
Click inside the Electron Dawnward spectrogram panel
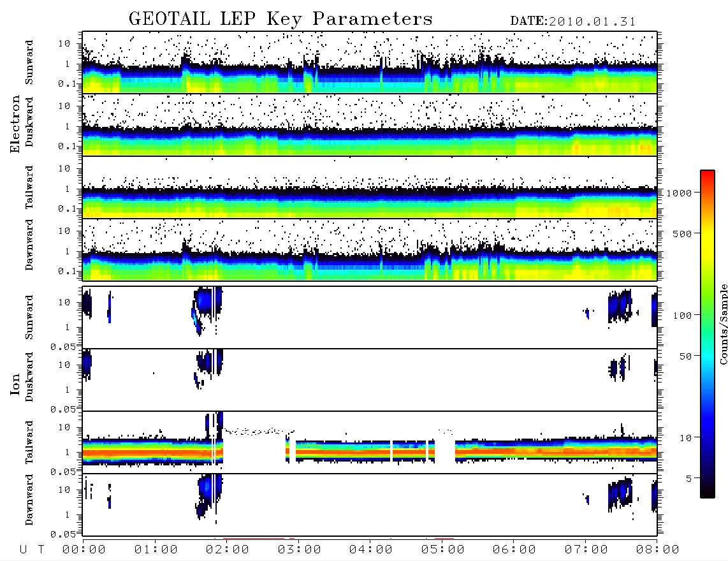click(x=370, y=250)
